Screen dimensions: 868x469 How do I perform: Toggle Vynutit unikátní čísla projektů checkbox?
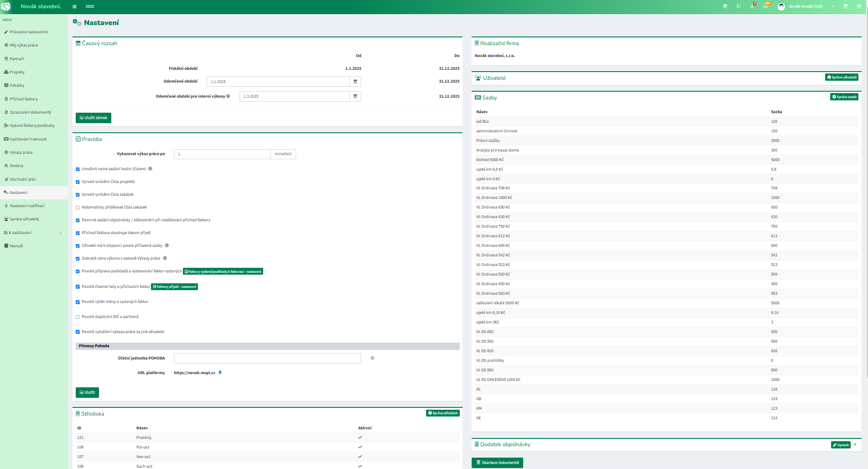[78, 182]
